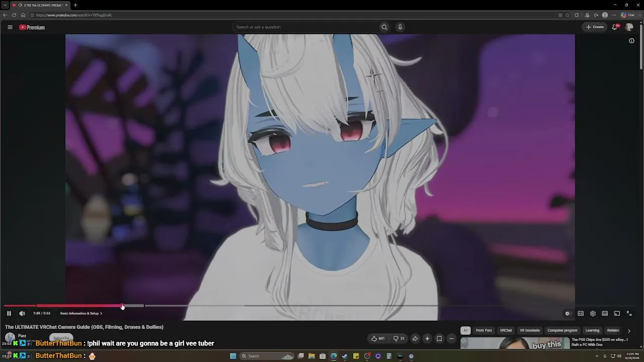The height and width of the screenshot is (362, 644).
Task: Select the 'VRChat' filter chip
Action: click(506, 330)
